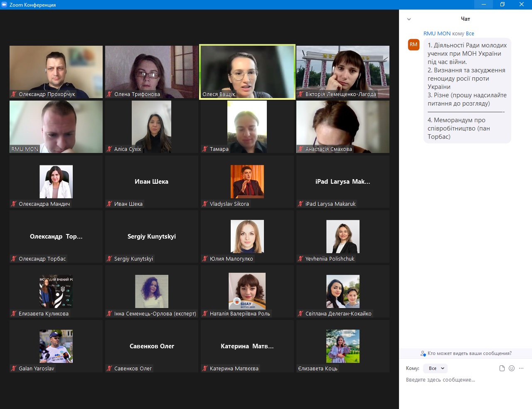Click the Все recipient link in message header
The image size is (532, 409).
[470, 34]
